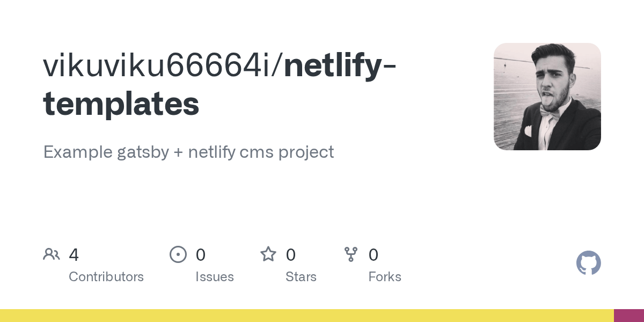Click the GitHub octocat logo
Image resolution: width=644 pixels, height=322 pixels.
point(588,263)
